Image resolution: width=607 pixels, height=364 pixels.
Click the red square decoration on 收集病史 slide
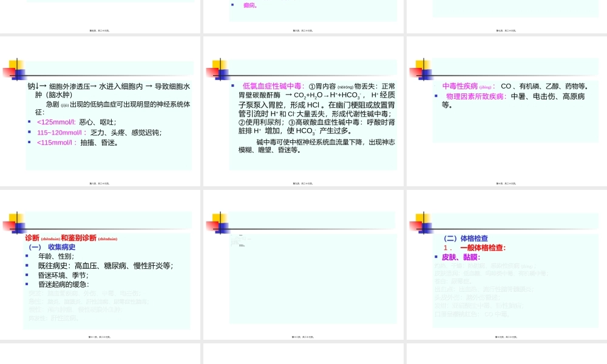[x=11, y=227]
